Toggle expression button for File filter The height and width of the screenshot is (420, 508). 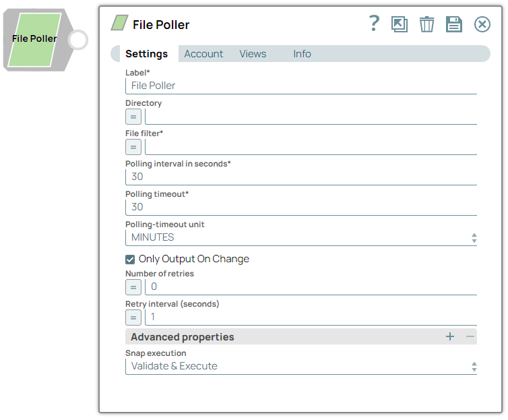click(133, 146)
